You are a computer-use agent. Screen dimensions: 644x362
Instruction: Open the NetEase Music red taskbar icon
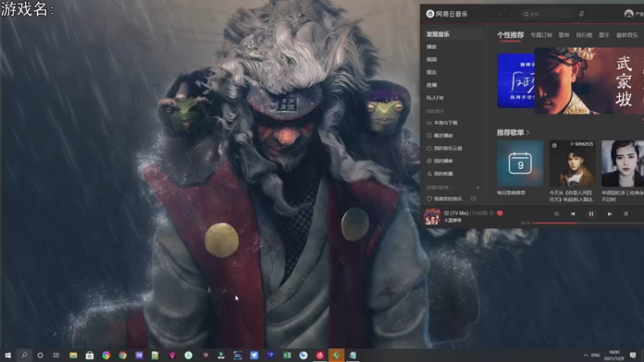point(320,355)
